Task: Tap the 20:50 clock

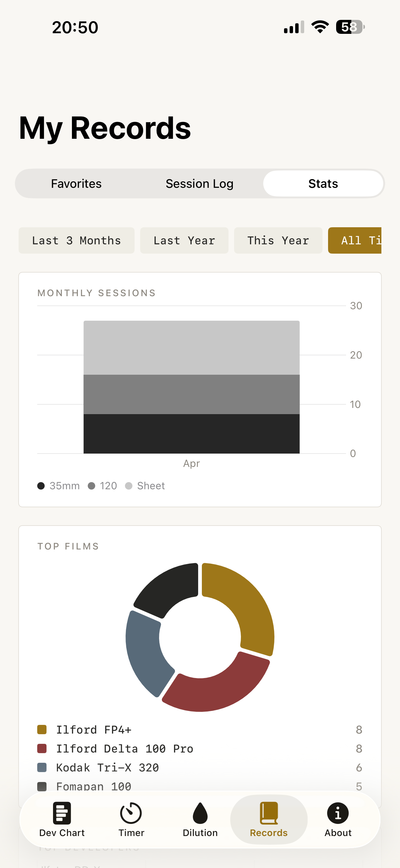Action: tap(75, 27)
